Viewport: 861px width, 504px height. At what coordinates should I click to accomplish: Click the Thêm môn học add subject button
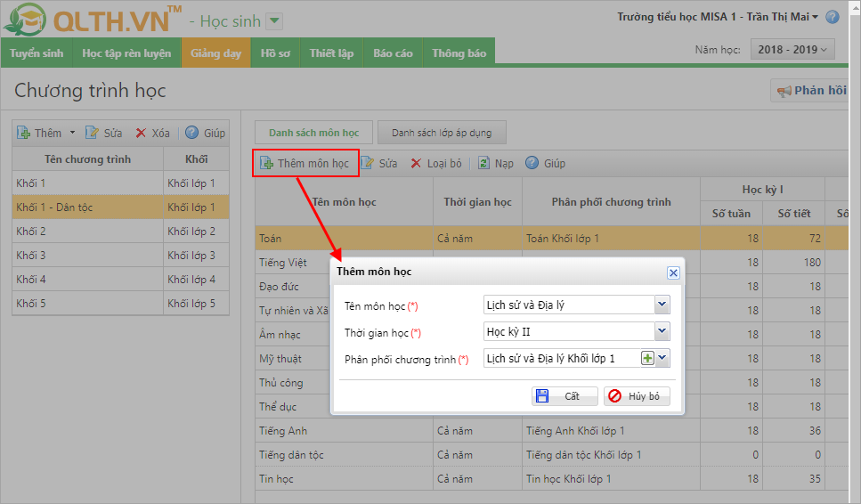[305, 163]
